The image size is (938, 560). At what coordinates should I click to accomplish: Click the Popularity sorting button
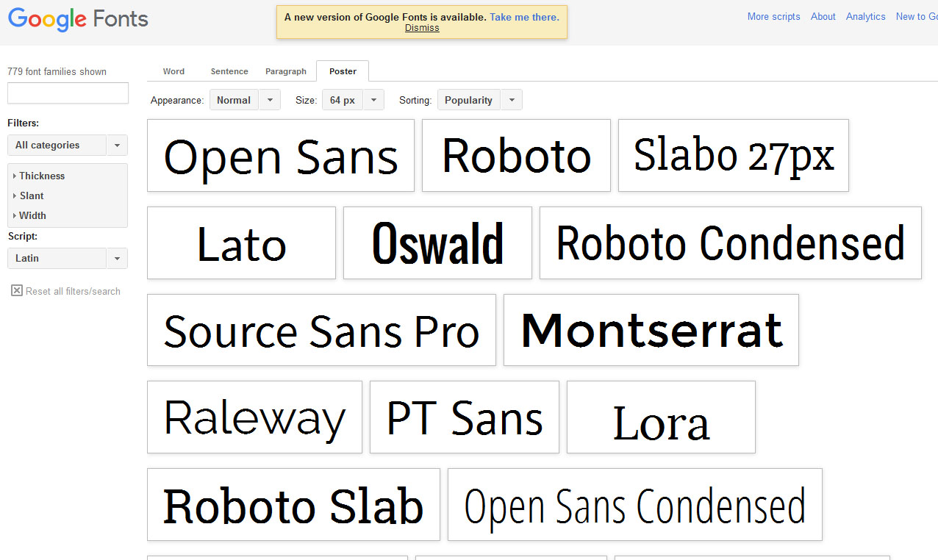(x=469, y=100)
